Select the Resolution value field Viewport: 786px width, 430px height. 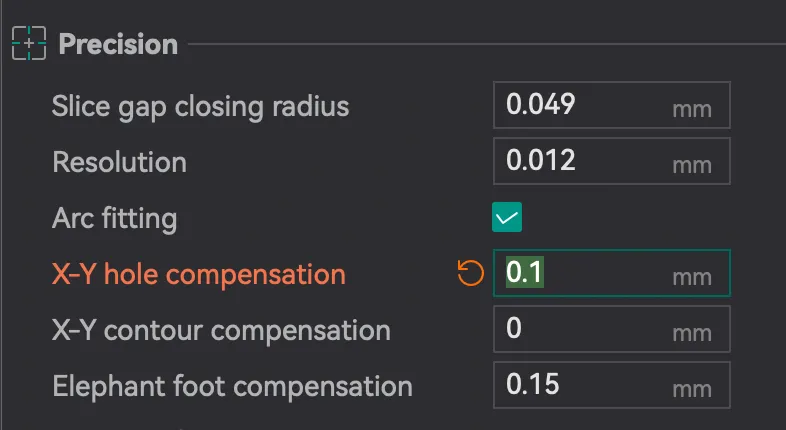(x=612, y=161)
